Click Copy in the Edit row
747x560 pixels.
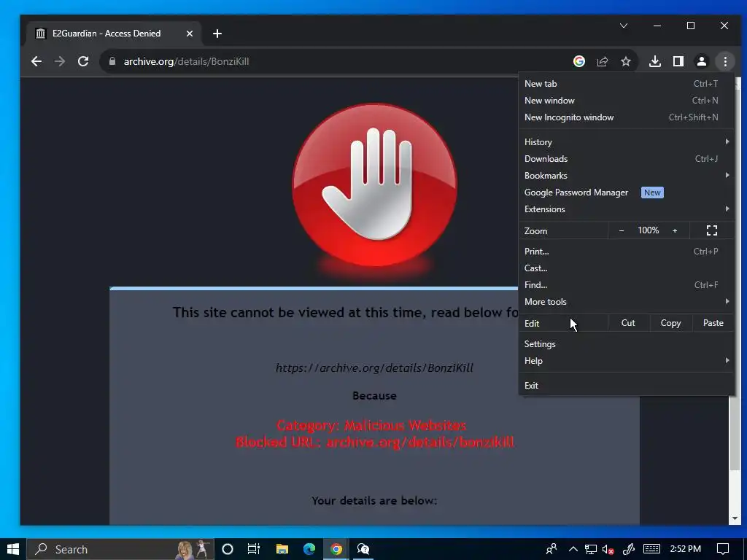point(670,323)
